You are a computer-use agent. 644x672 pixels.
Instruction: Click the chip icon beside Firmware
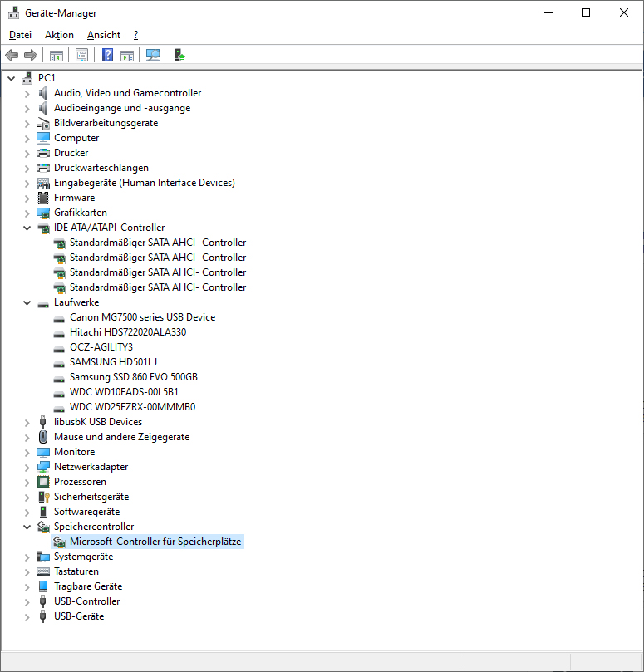coord(43,198)
